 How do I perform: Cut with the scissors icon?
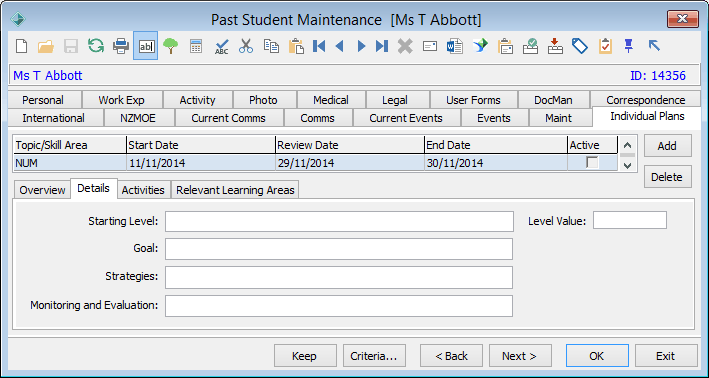246,46
